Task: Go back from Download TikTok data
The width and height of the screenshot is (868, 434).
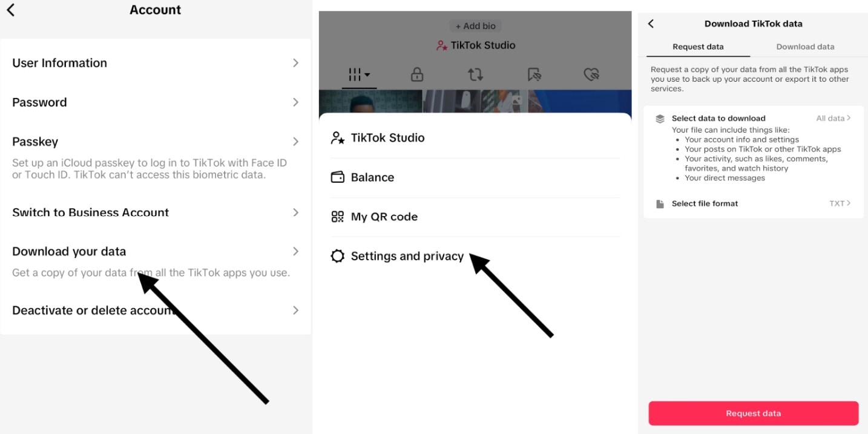Action: [651, 24]
